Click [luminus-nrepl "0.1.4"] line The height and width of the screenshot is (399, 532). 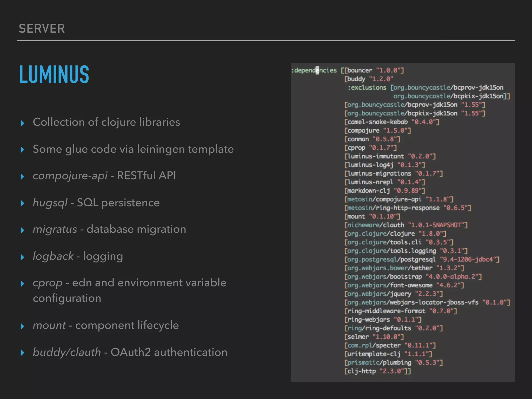click(x=385, y=182)
